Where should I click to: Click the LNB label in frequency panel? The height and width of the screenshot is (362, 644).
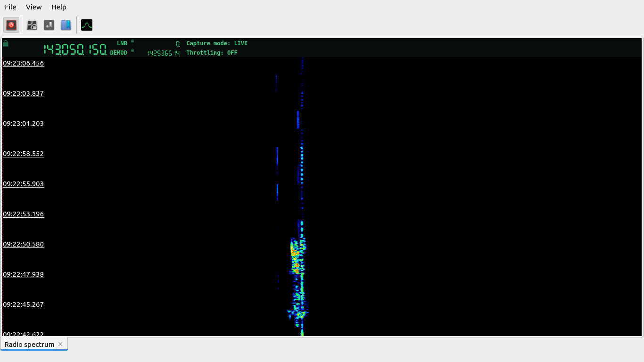(122, 43)
